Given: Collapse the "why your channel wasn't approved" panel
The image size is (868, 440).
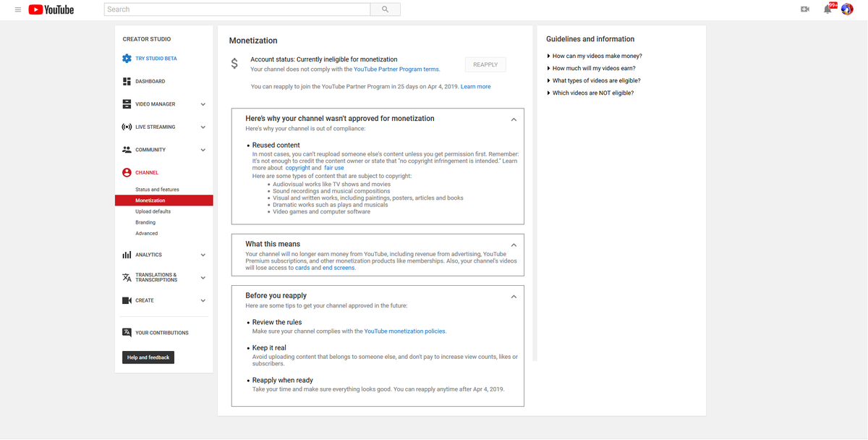Looking at the screenshot, I should [x=514, y=119].
